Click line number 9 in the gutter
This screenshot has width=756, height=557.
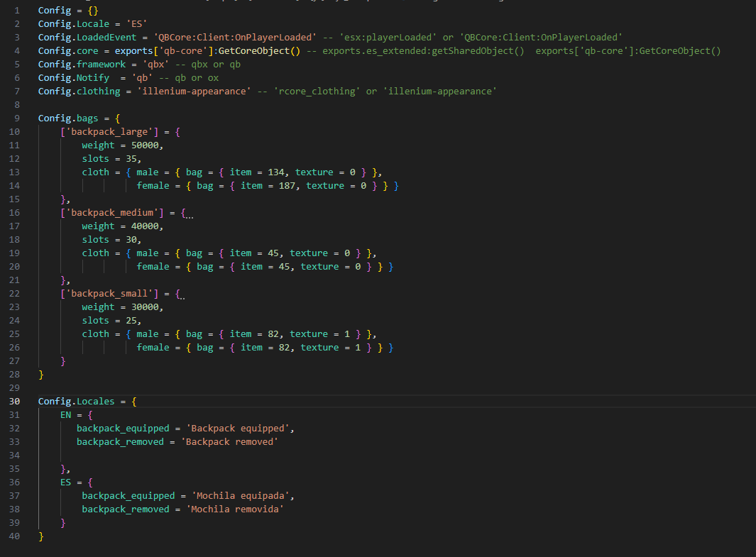[x=17, y=118]
